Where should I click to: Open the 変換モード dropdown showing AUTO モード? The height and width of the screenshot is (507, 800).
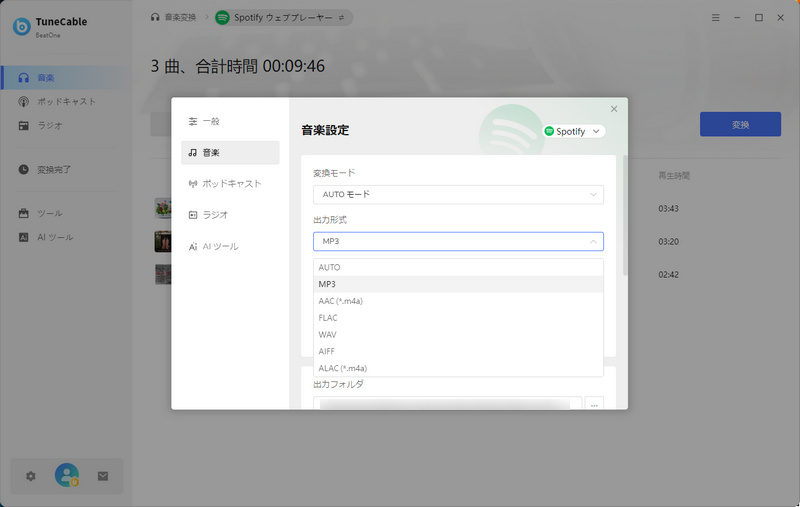[458, 194]
